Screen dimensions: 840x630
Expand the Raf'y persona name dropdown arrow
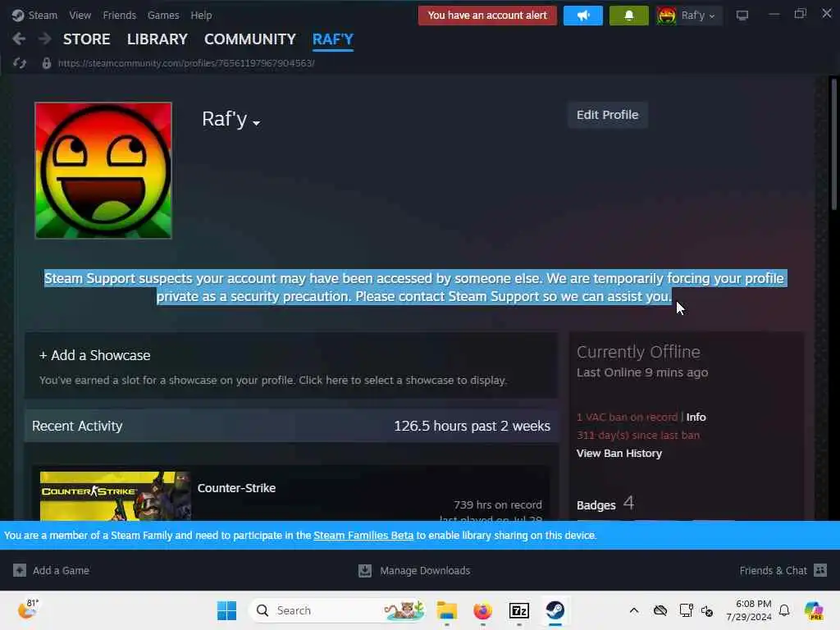coord(257,123)
